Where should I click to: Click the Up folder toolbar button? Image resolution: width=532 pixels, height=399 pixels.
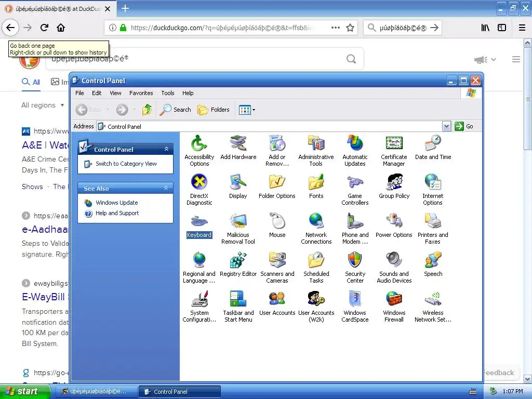click(x=147, y=110)
